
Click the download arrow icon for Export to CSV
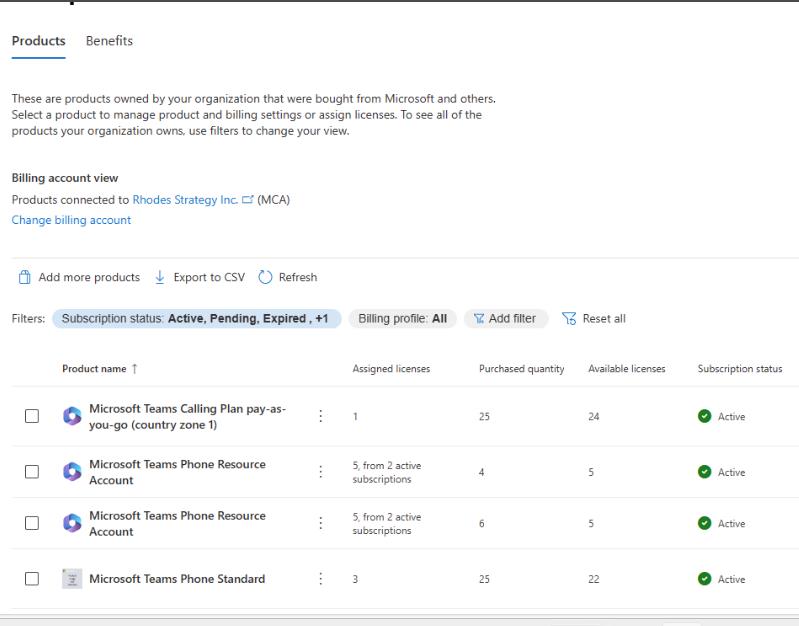[x=159, y=277]
